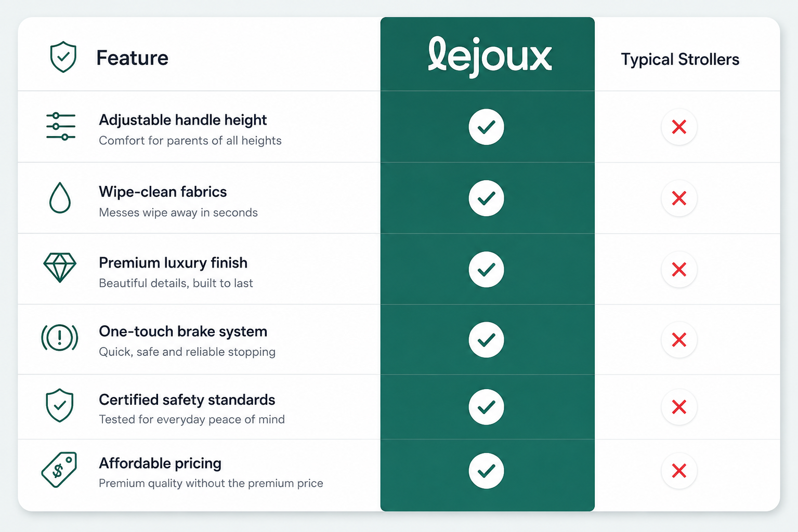Screen dimensions: 798x532
Task: Click the price tag icon for Affordable pricing
Action: pyautogui.click(x=59, y=470)
